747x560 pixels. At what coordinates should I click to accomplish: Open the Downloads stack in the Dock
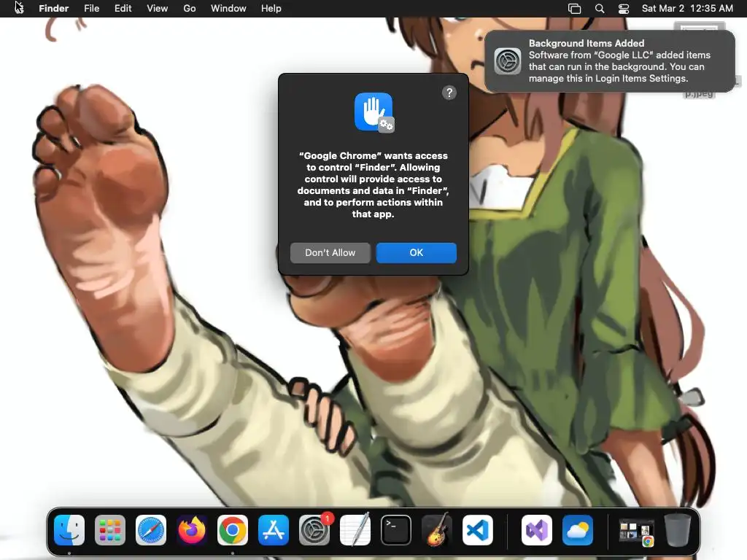(x=636, y=531)
